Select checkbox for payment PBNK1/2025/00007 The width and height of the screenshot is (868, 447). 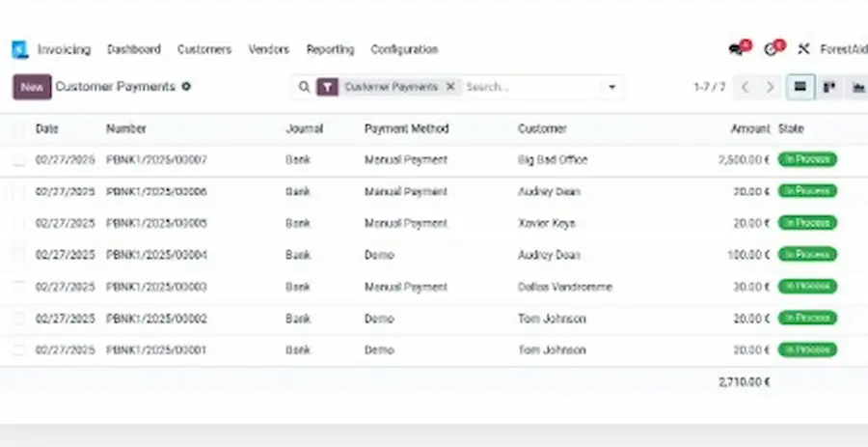coord(18,160)
